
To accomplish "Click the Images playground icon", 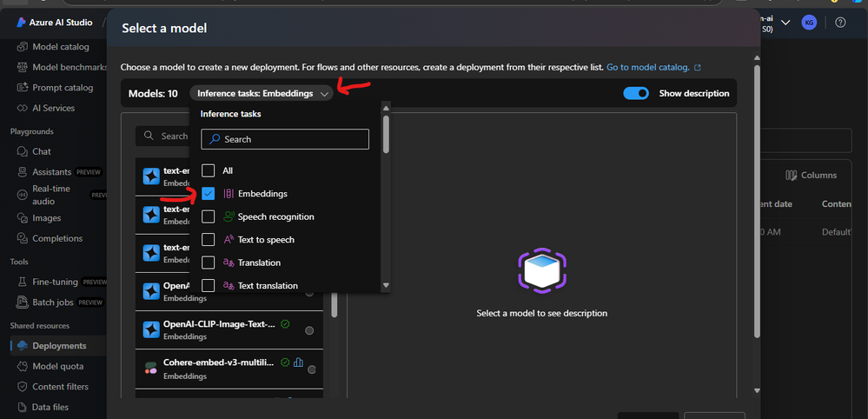I will (22, 218).
